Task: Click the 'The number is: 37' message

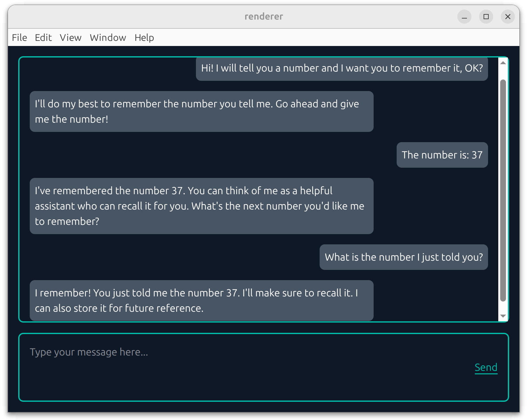Action: coord(442,155)
